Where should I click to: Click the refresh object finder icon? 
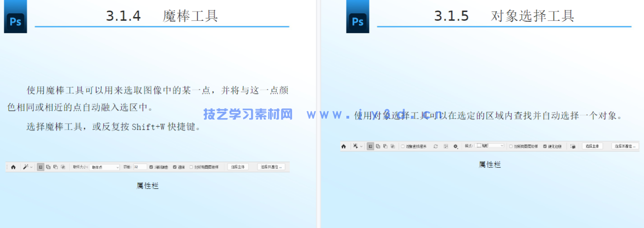pos(436,146)
